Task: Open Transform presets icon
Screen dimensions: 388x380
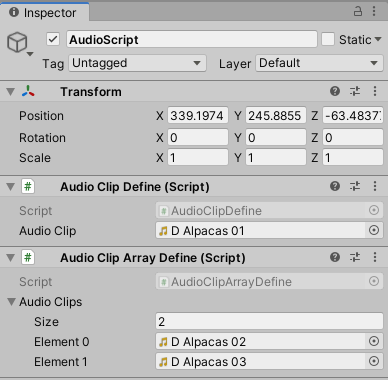Action: click(355, 91)
